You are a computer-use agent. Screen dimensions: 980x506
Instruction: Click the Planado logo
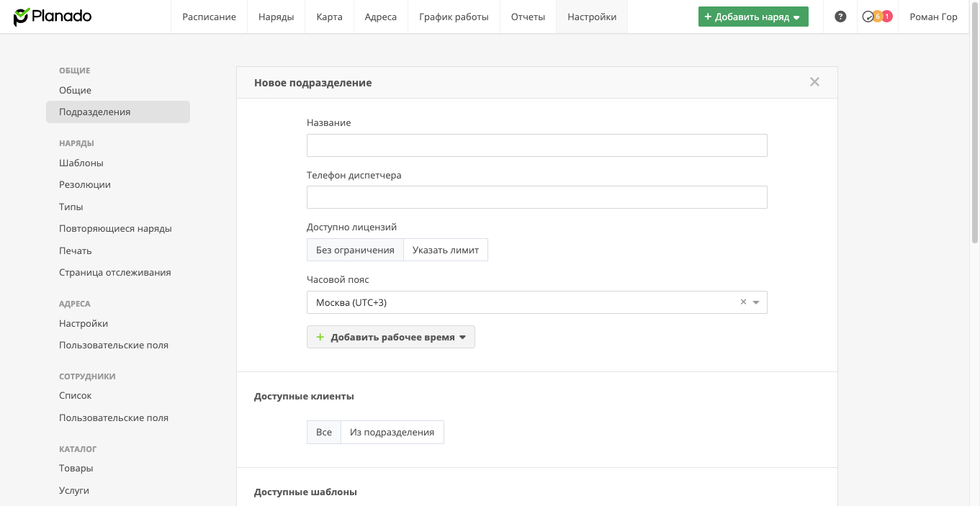53,17
